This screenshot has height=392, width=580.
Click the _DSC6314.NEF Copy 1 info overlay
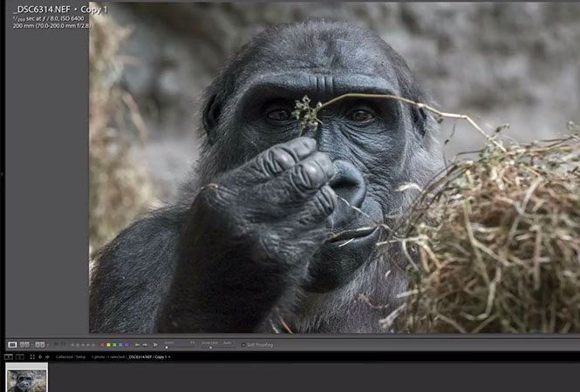point(62,10)
